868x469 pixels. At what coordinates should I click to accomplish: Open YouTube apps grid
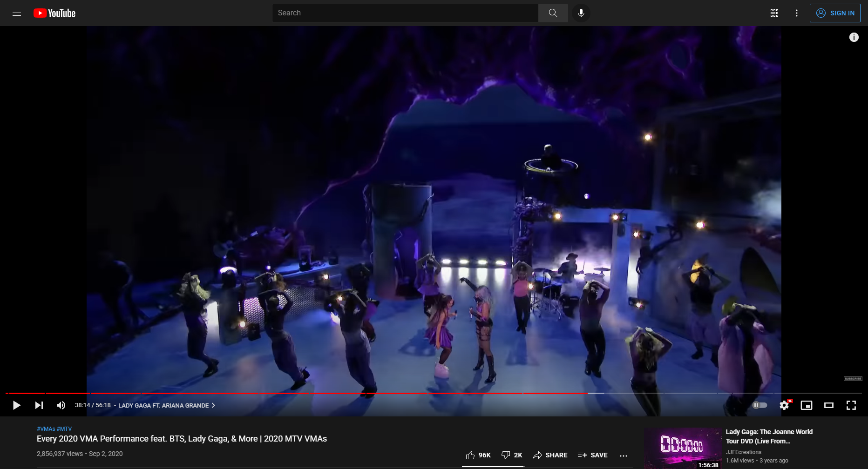pos(774,13)
